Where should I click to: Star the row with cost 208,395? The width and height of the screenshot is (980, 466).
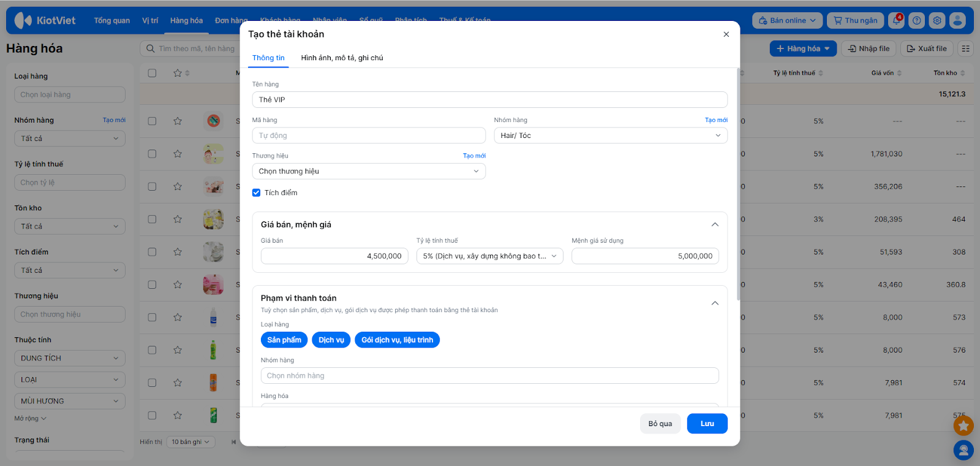[178, 219]
